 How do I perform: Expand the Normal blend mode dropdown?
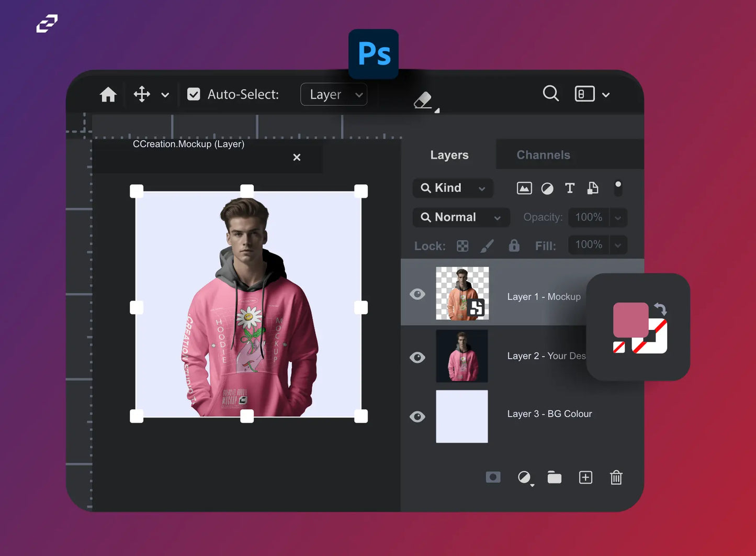tap(461, 217)
